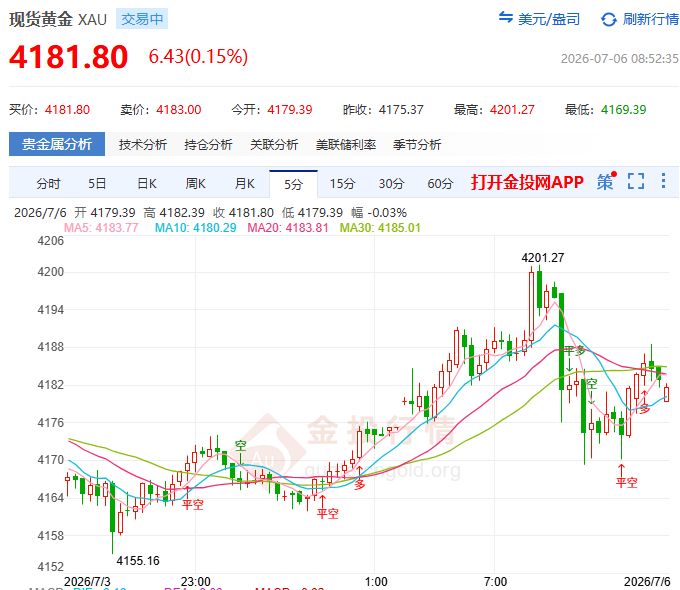This screenshot has height=590, width=680.
Task: Expand chart to fullscreen
Action: (x=636, y=181)
